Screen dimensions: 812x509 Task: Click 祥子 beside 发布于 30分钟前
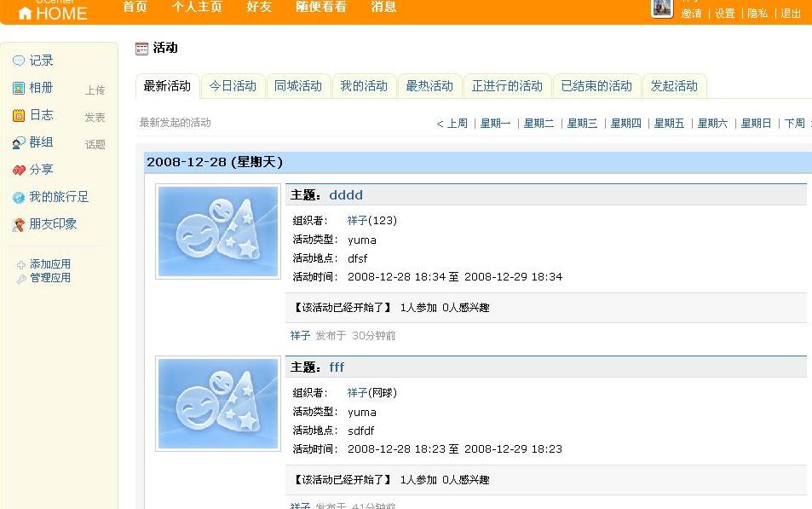[301, 336]
